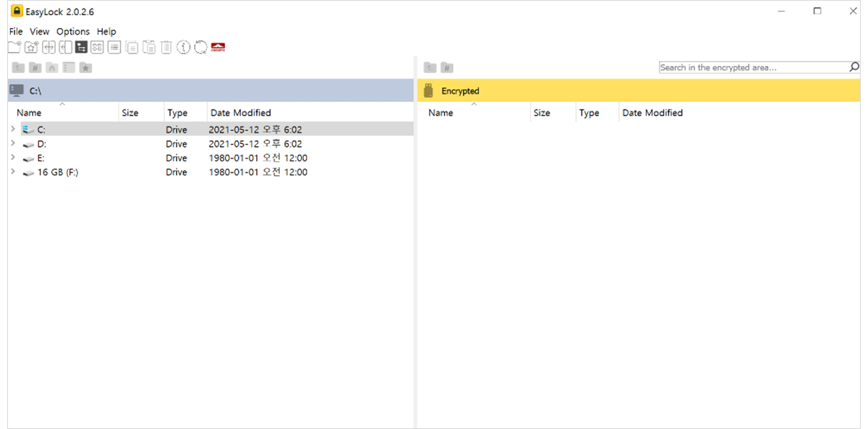The height and width of the screenshot is (429, 868).
Task: Click the C:\ path bar
Action: click(210, 90)
